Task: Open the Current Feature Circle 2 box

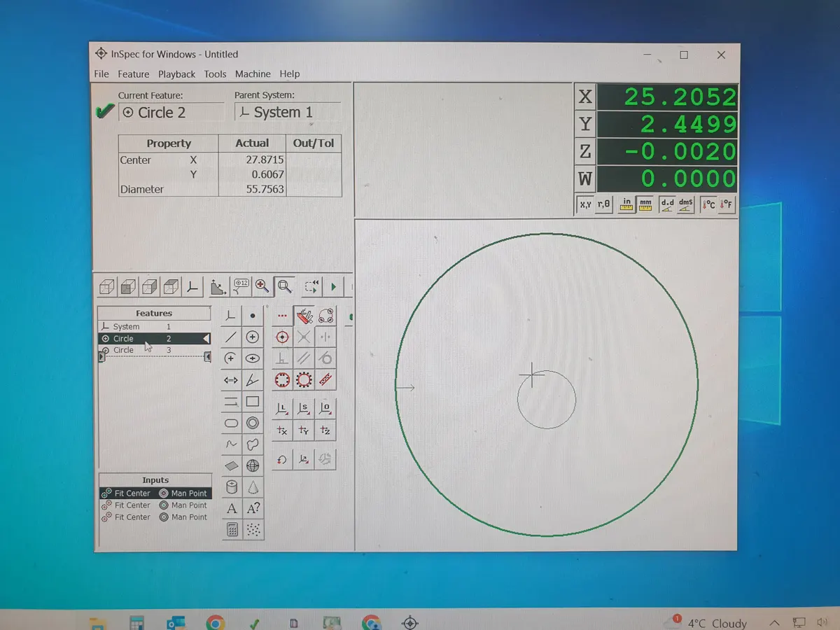Action: [171, 113]
